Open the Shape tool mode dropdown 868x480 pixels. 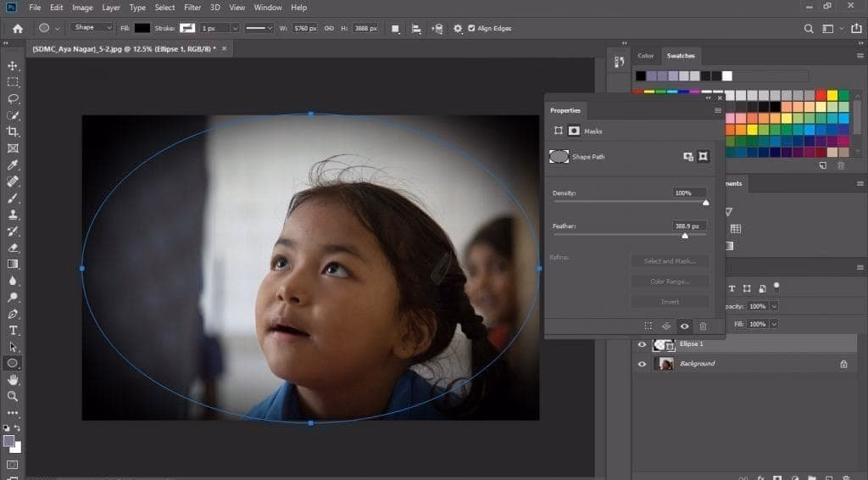click(x=93, y=28)
